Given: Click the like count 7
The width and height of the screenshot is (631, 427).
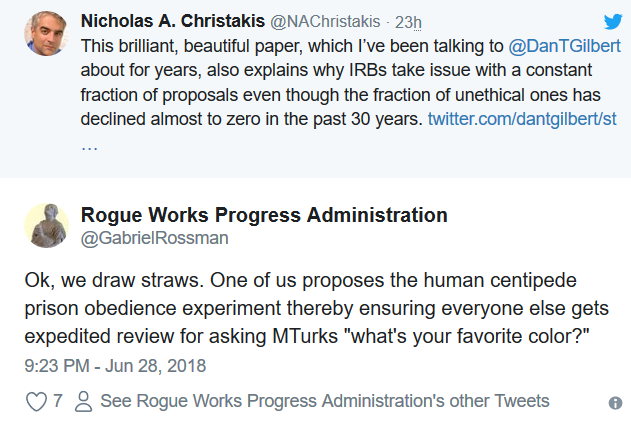Looking at the screenshot, I should [x=58, y=401].
